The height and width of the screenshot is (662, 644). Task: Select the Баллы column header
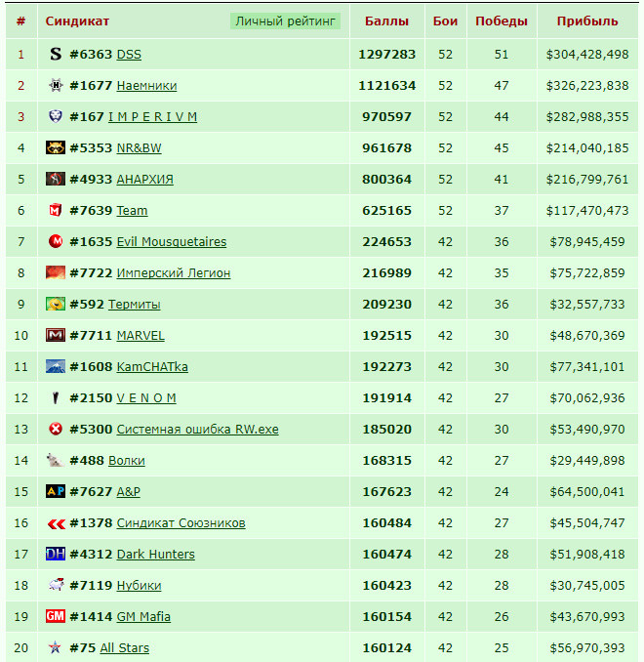tap(386, 21)
